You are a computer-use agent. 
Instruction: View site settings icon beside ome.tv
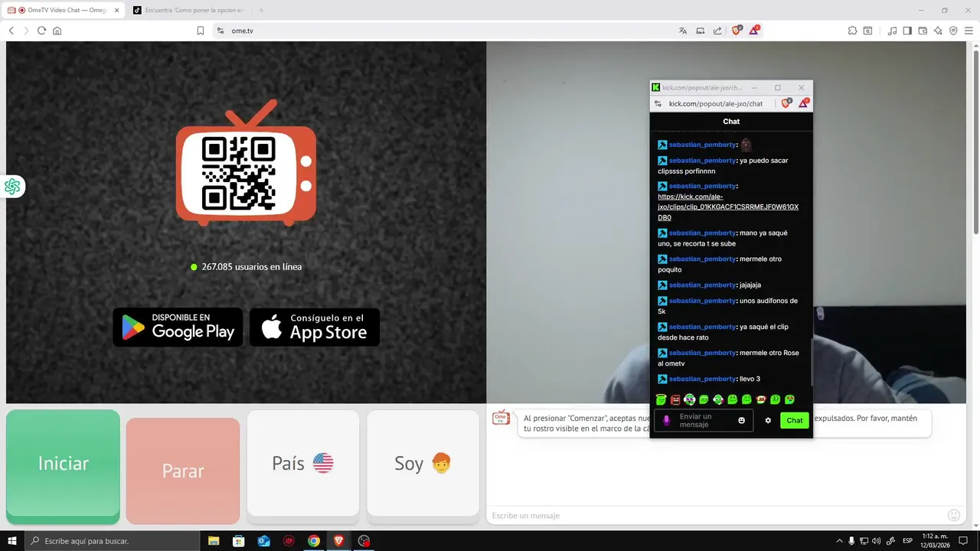pos(220,31)
